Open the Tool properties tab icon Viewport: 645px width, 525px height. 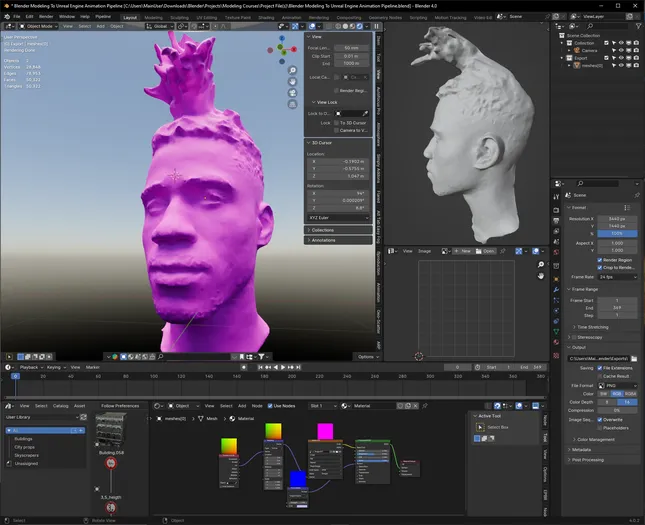[x=556, y=197]
